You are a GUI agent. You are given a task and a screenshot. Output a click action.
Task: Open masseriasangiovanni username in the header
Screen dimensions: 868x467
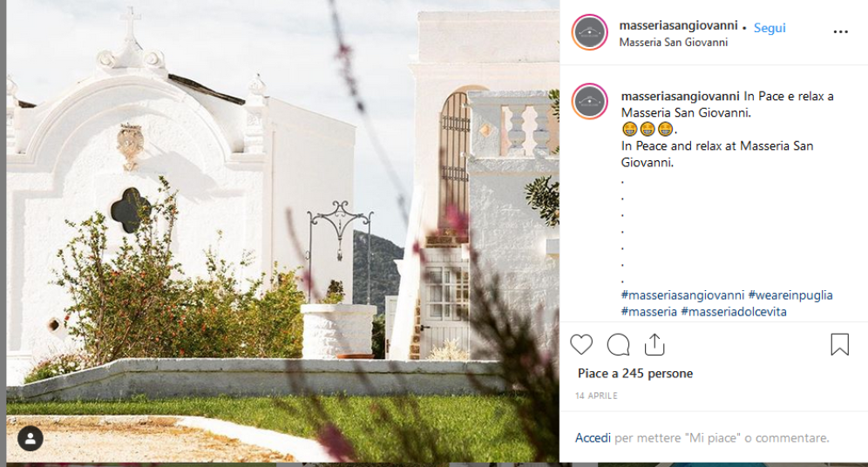click(678, 25)
